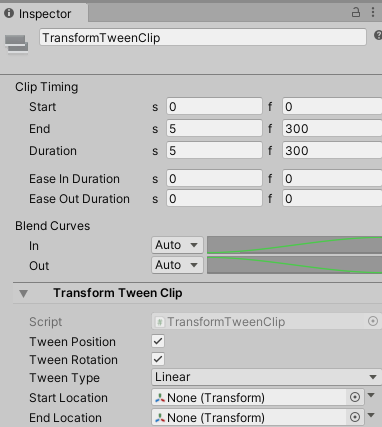Click the Inspector lock icon
Viewport: 382px width, 427px height.
coord(356,13)
